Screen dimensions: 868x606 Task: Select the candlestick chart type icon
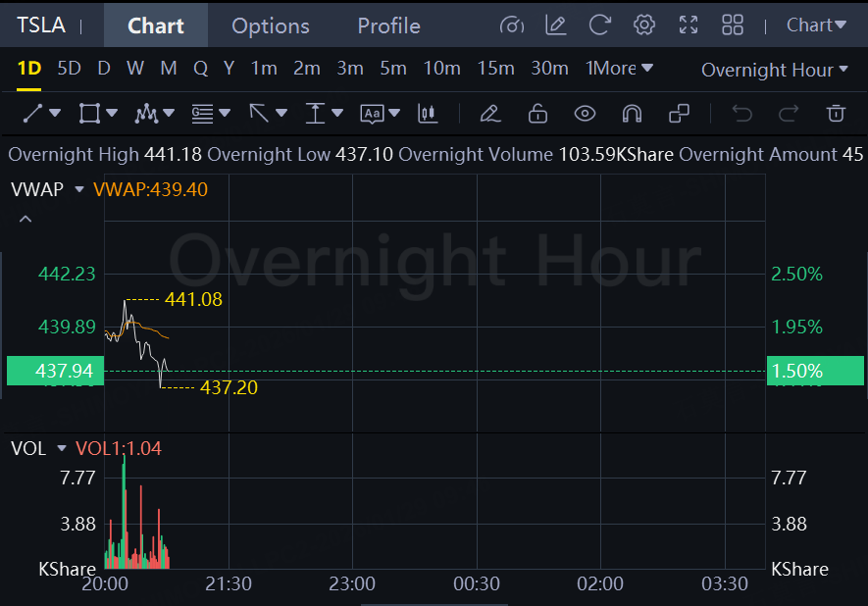[427, 114]
